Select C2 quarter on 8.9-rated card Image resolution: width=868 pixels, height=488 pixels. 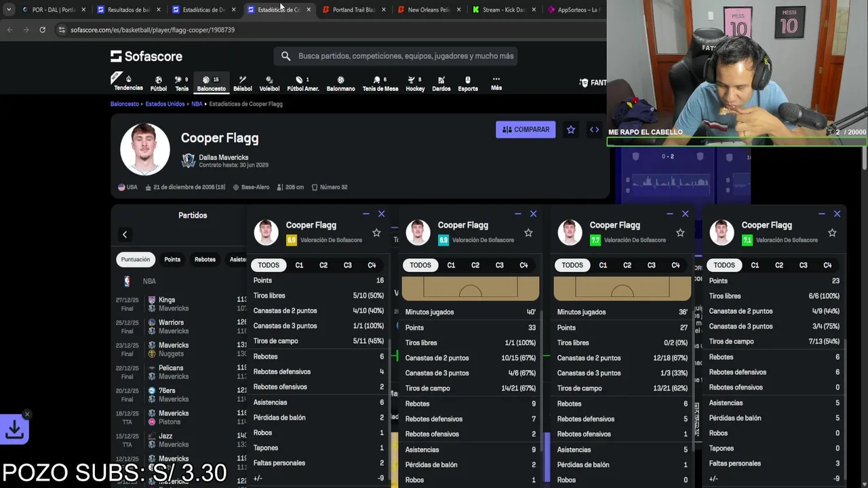(475, 265)
